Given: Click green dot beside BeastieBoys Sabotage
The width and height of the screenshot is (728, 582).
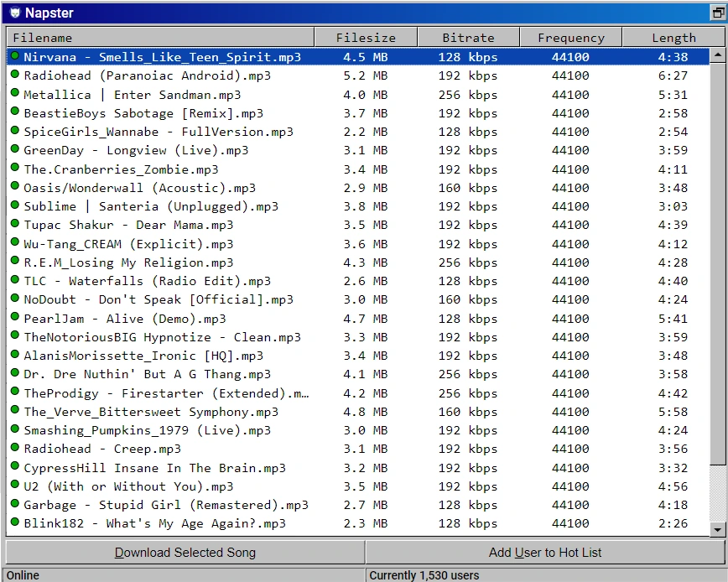Looking at the screenshot, I should tap(15, 112).
